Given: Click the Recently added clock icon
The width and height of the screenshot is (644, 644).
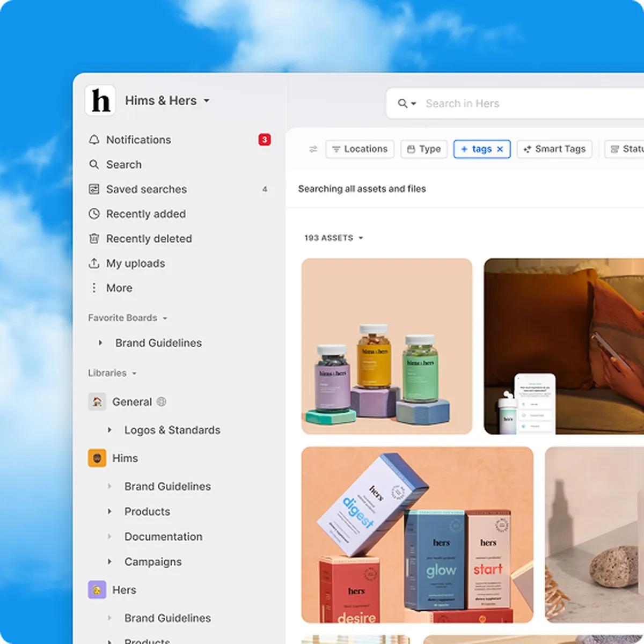Looking at the screenshot, I should 94,214.
